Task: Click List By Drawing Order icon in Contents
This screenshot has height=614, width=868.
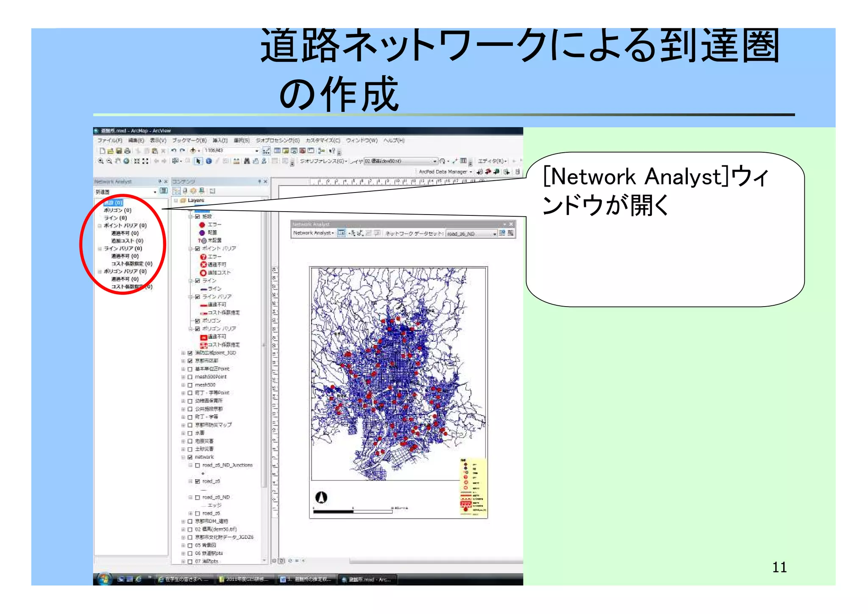Action: pos(177,191)
